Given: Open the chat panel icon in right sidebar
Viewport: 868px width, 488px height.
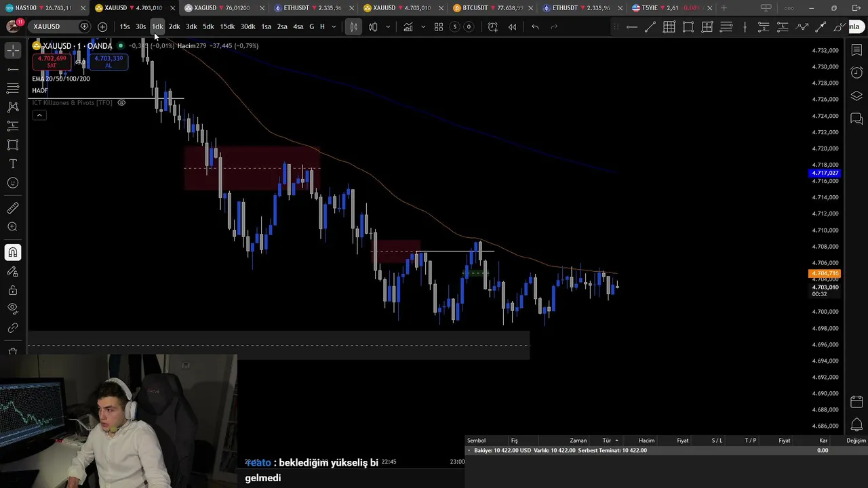Looking at the screenshot, I should 856,119.
